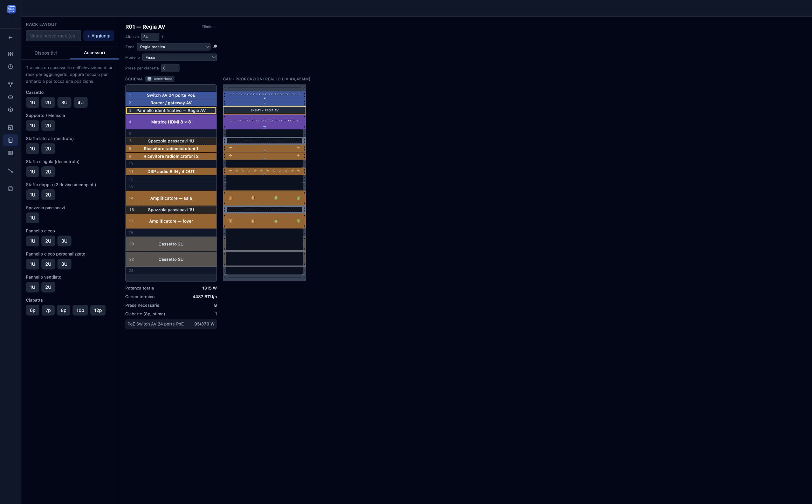Arm the Cassetto 3U accessory

(x=64, y=103)
